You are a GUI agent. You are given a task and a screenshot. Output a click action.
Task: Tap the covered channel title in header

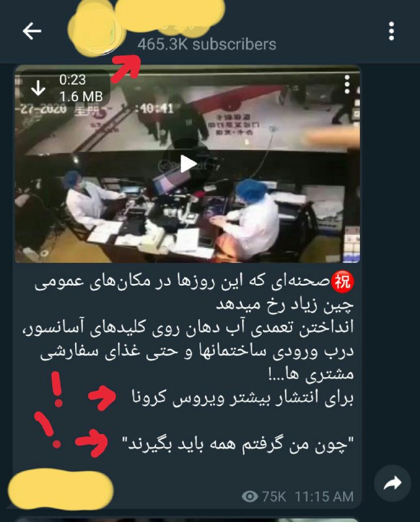pos(170,17)
